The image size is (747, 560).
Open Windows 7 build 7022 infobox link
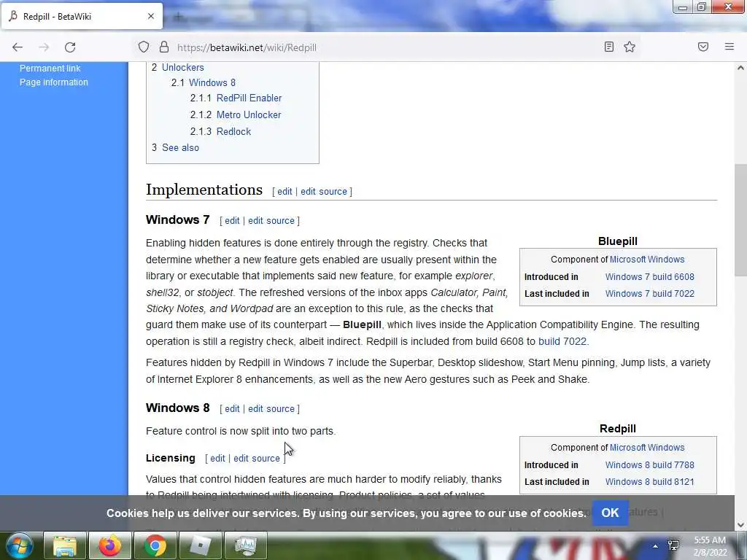click(650, 294)
